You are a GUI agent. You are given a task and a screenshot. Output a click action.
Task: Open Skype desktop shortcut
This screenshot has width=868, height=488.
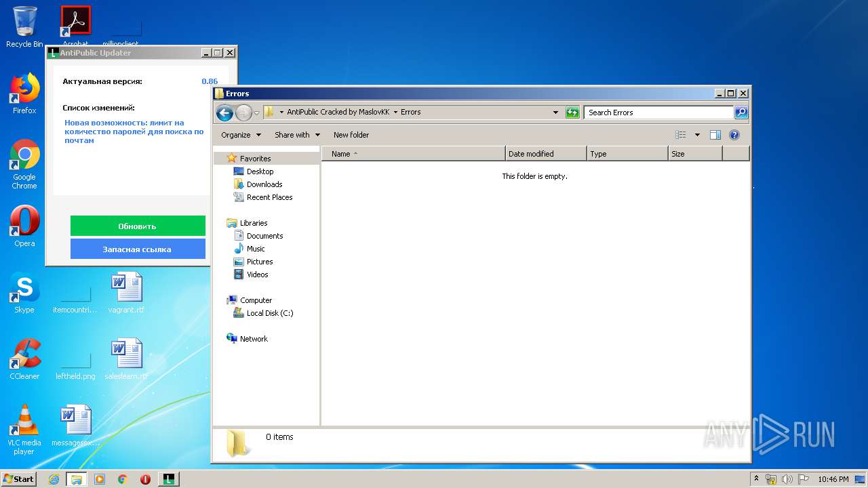[24, 292]
